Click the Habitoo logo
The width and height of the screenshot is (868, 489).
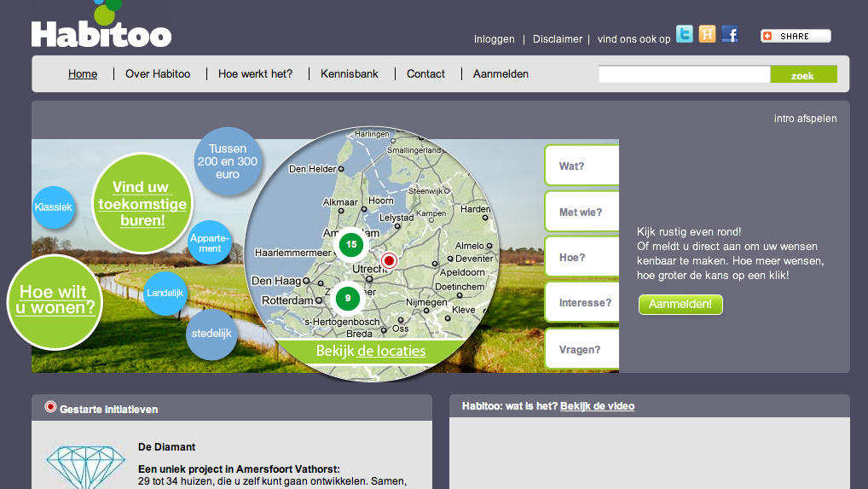click(x=101, y=25)
